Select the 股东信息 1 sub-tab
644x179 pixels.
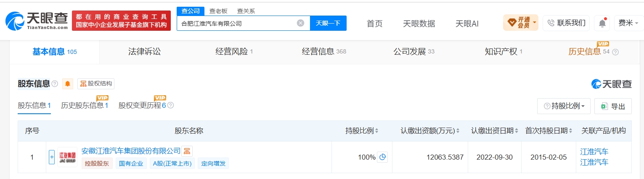click(x=34, y=105)
